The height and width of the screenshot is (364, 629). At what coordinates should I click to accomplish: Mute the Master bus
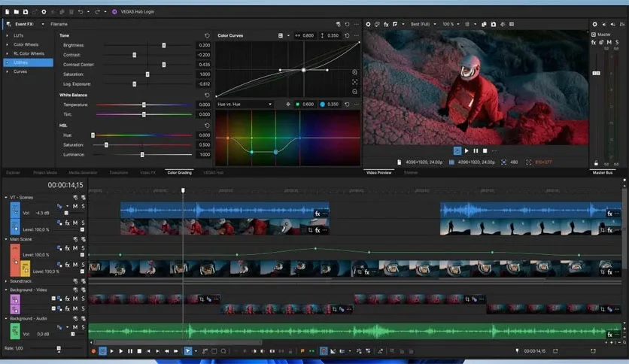(609, 42)
